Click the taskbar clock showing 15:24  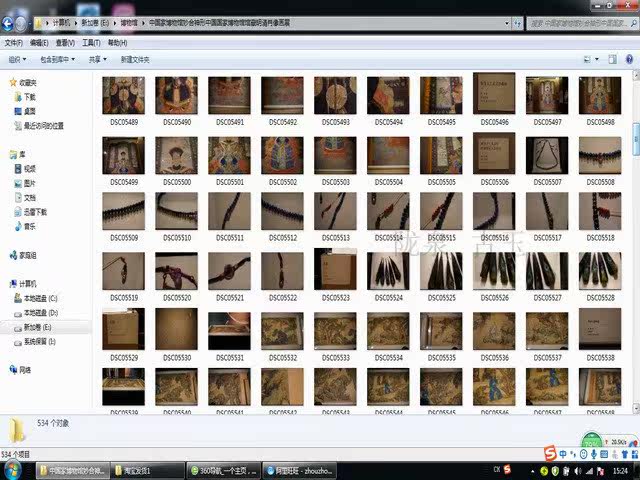pyautogui.click(x=621, y=471)
